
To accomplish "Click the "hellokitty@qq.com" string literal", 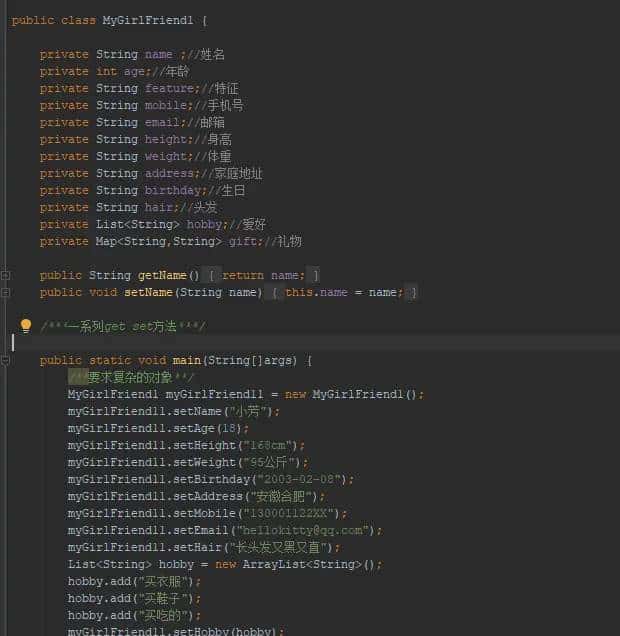I will [x=304, y=530].
